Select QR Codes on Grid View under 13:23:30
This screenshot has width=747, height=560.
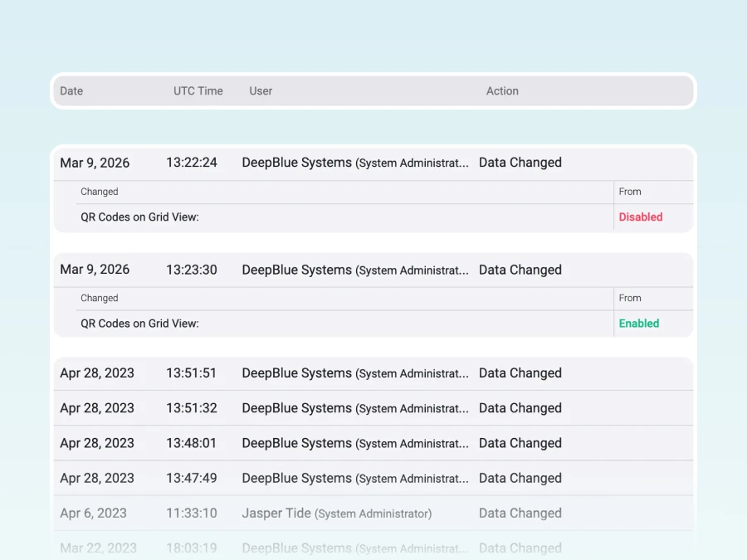click(139, 324)
